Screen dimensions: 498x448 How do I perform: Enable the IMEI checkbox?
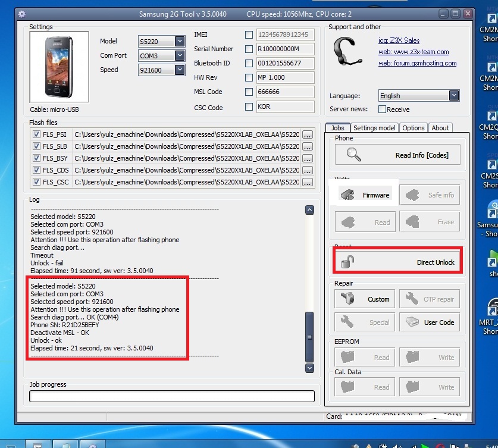[249, 35]
